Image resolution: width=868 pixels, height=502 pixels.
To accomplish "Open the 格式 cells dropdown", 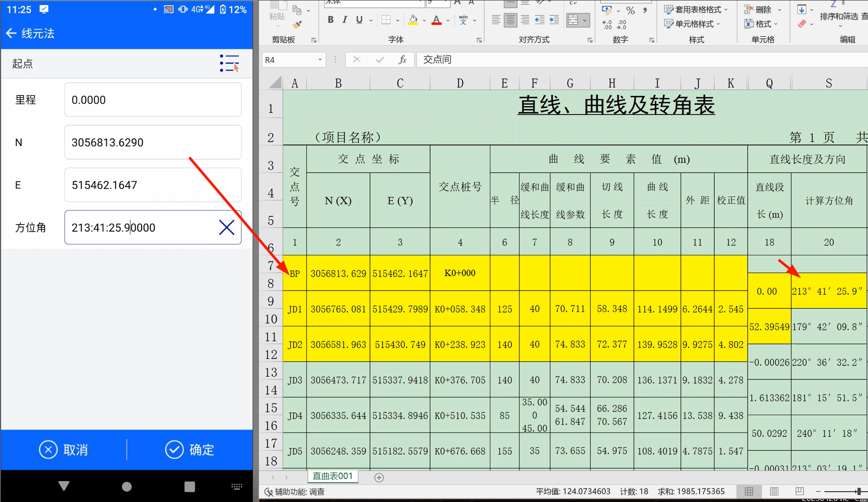I will coord(761,24).
